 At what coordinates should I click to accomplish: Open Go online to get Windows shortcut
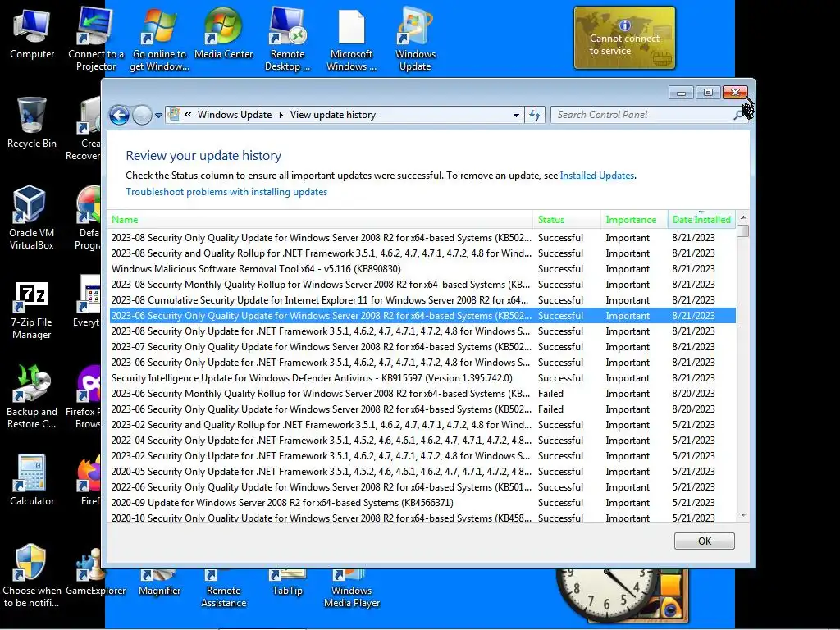click(x=159, y=38)
